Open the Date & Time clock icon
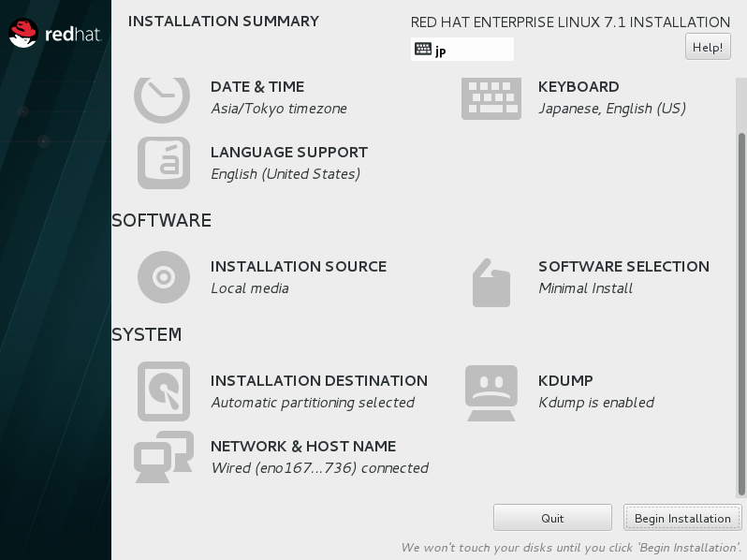Screen dimensions: 747x560 click(162, 100)
